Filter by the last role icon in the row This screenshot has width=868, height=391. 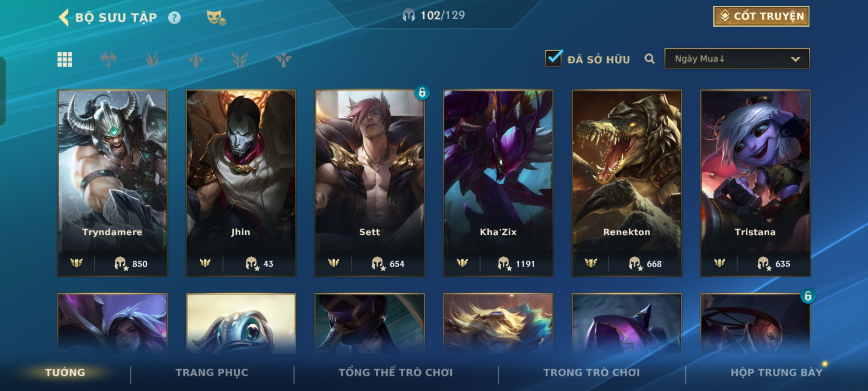coord(283,59)
